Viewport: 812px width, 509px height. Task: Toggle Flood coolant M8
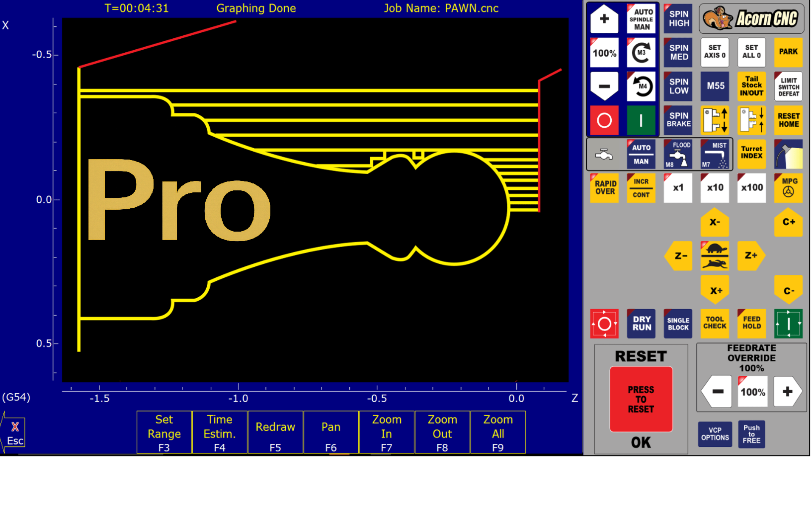pyautogui.click(x=678, y=155)
